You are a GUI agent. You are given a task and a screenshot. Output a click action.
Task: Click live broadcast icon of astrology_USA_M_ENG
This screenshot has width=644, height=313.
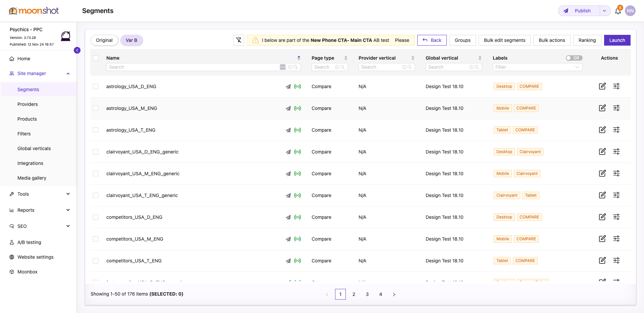pyautogui.click(x=298, y=108)
